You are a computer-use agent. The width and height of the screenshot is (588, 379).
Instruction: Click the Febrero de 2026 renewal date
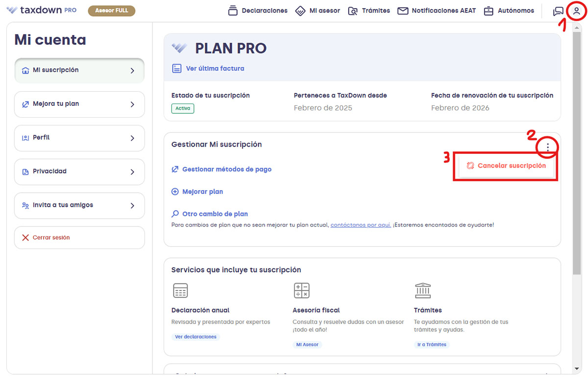(x=460, y=108)
